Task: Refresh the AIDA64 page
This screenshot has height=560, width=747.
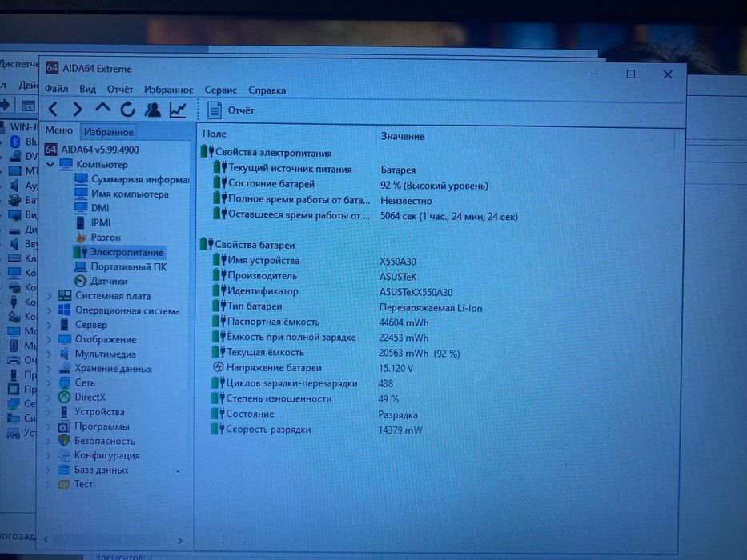Action: pyautogui.click(x=127, y=110)
